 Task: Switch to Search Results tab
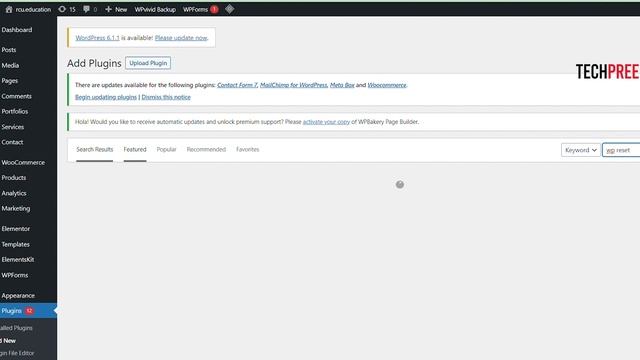coord(95,149)
